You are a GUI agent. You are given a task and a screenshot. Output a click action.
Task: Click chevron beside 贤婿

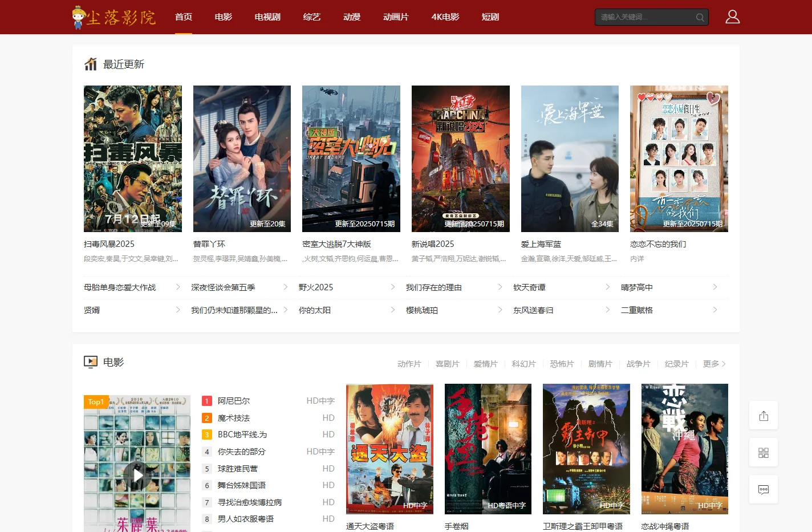(x=178, y=310)
